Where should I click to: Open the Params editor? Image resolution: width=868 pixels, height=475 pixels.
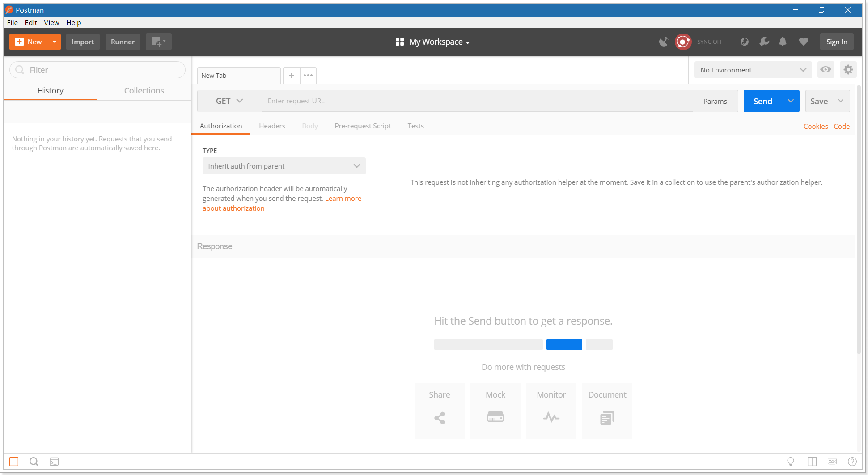pyautogui.click(x=715, y=101)
